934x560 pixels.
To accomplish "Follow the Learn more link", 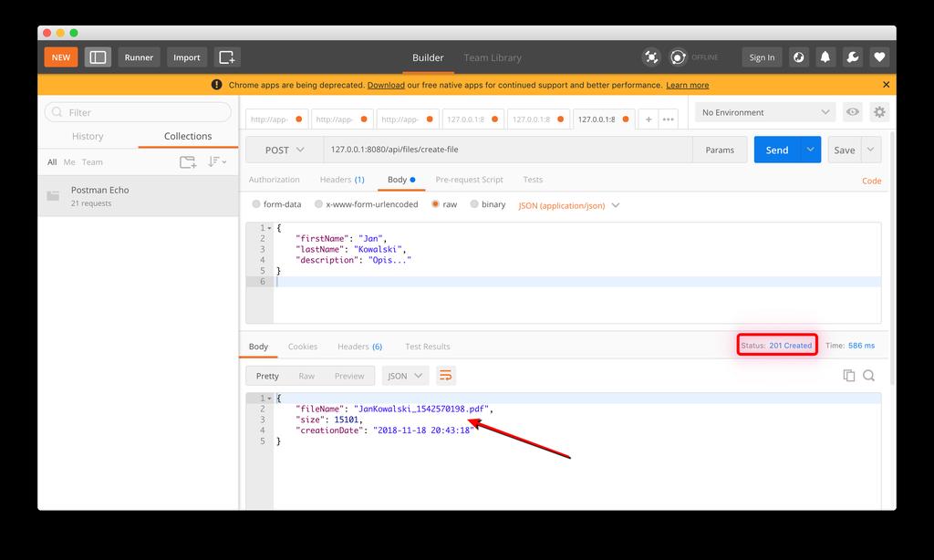I will (688, 85).
